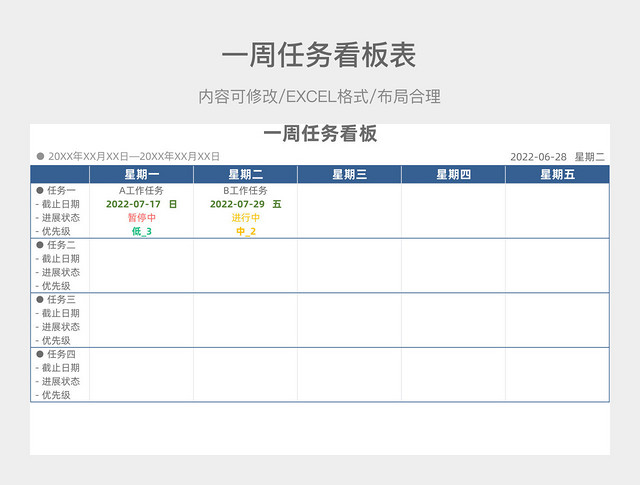Select 截止日期 label under 任务一
Screen dimensions: 640x485
point(60,204)
